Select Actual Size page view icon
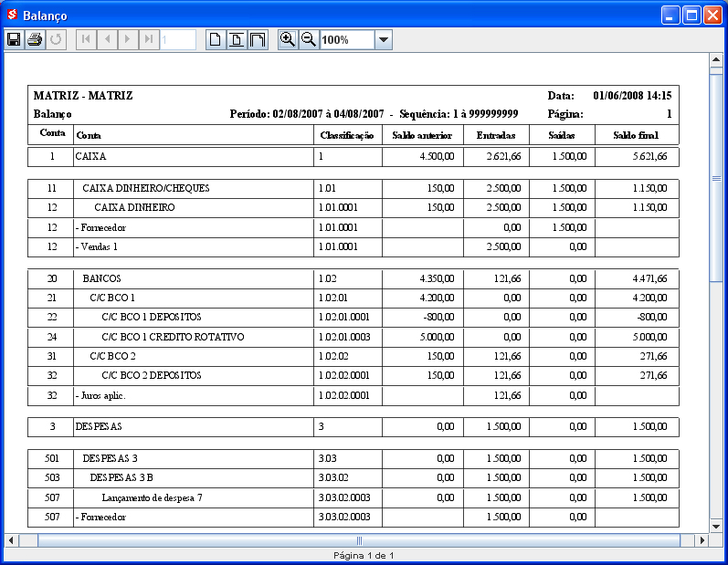Image resolution: width=728 pixels, height=565 pixels. [x=216, y=39]
